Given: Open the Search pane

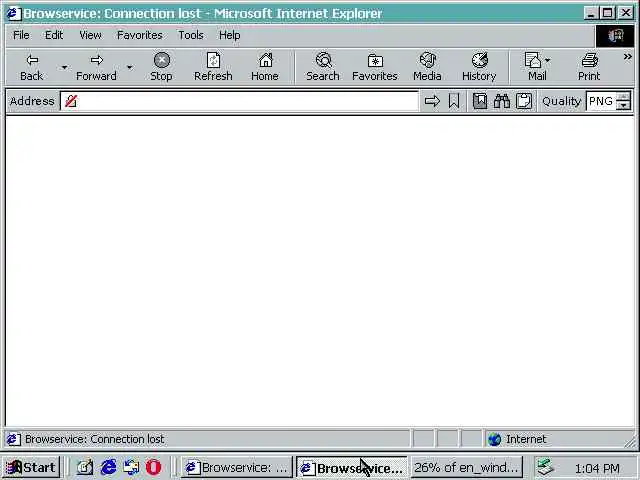Looking at the screenshot, I should click(323, 67).
